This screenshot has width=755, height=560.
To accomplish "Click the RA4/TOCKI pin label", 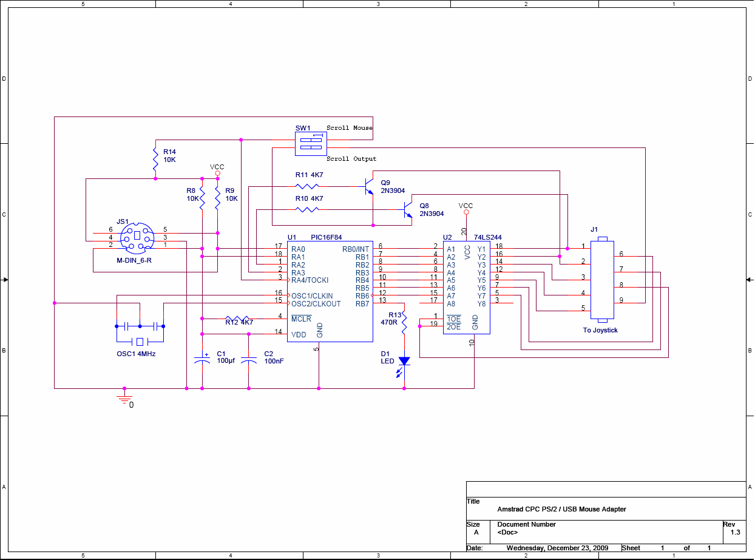I will (x=309, y=280).
